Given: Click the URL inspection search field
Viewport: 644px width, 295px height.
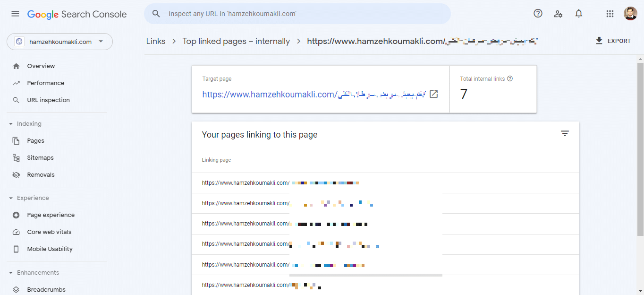Looking at the screenshot, I should (302, 14).
